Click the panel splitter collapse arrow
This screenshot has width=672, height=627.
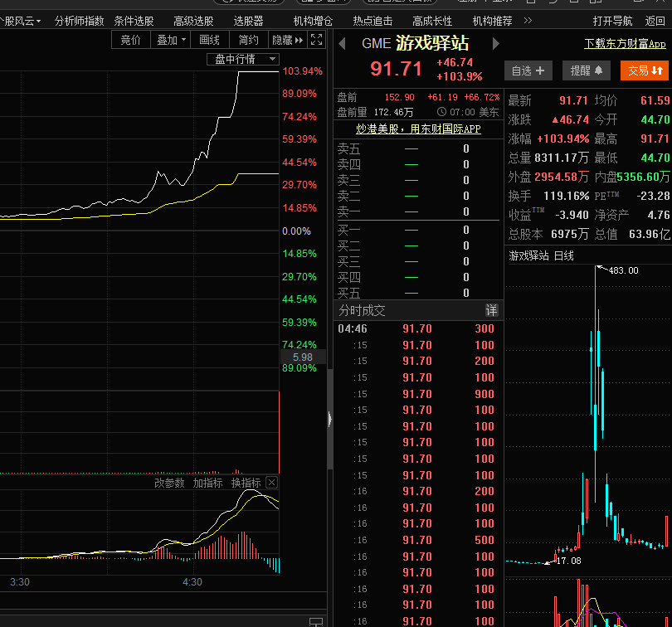point(329,419)
